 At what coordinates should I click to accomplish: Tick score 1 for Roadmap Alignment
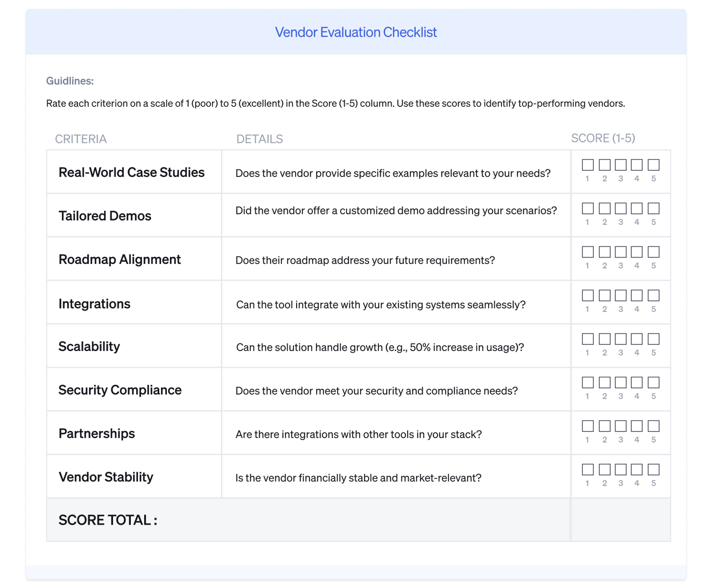point(587,252)
